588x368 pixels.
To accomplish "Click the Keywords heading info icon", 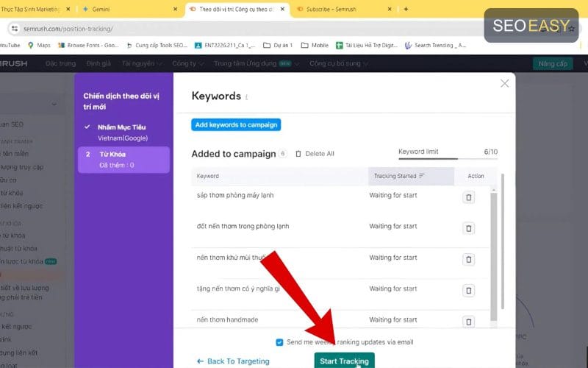I will tap(246, 97).
